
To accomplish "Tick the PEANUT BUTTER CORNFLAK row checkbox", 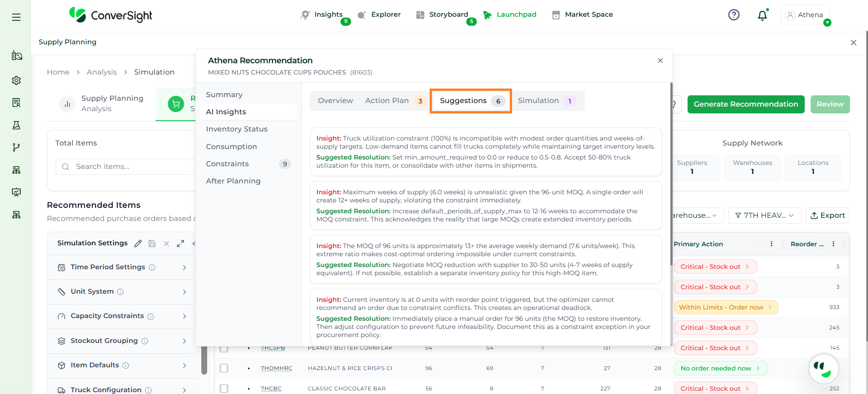I will pyautogui.click(x=224, y=348).
